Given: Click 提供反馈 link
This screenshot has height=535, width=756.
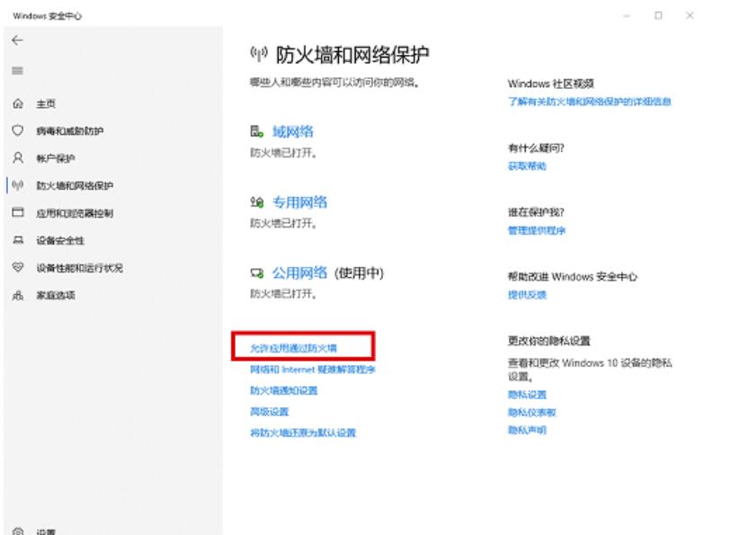Looking at the screenshot, I should (527, 295).
